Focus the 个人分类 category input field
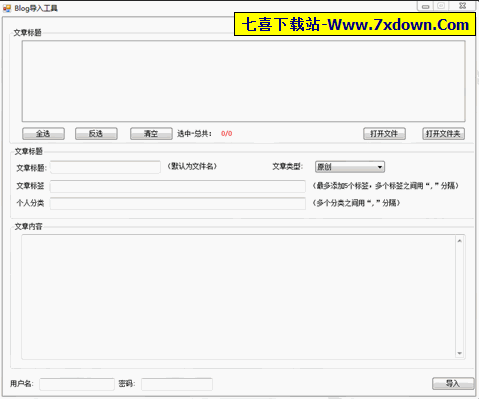The image size is (479, 399). 178,203
